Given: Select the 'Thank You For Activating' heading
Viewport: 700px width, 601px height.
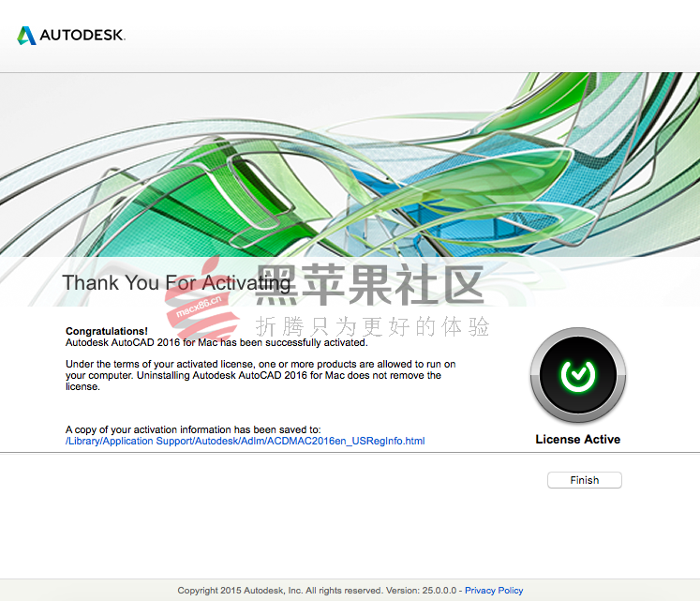Looking at the screenshot, I should [x=176, y=283].
